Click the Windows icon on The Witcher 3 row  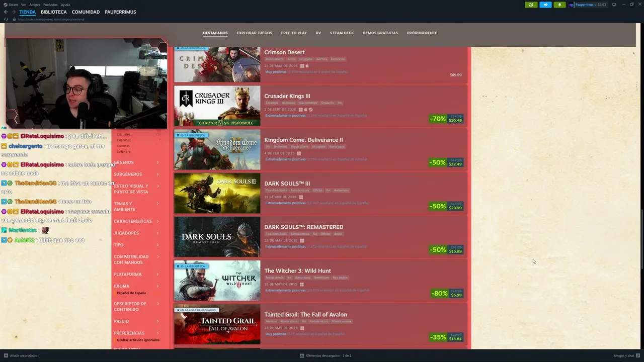point(302,284)
